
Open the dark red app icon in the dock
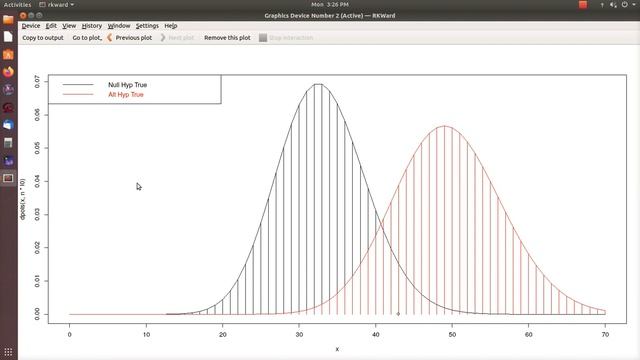click(x=8, y=107)
